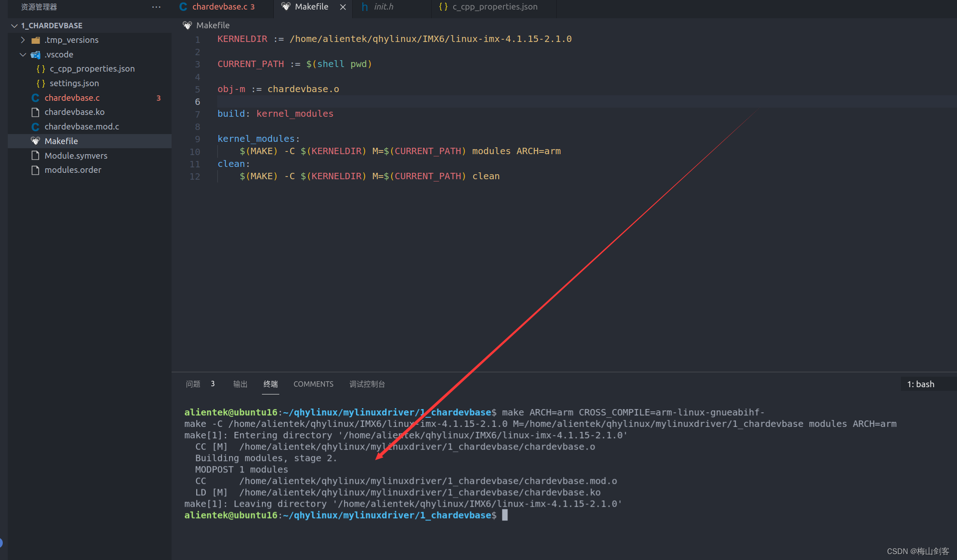The image size is (957, 560).
Task: Click the C icon on chardevbase.c tab
Action: tap(183, 7)
